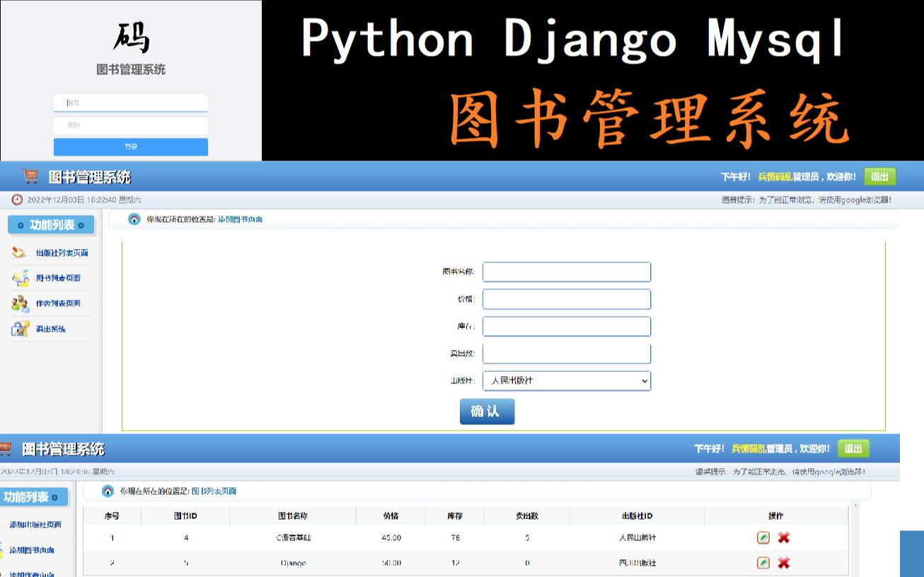Click the 添加图书页面 breadcrumb link
924x577 pixels.
(241, 220)
